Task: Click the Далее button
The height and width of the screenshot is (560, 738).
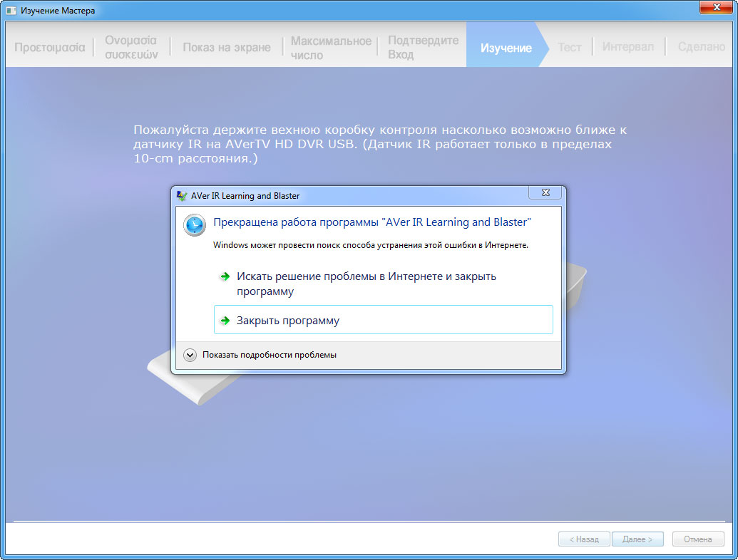Action: pos(637,539)
